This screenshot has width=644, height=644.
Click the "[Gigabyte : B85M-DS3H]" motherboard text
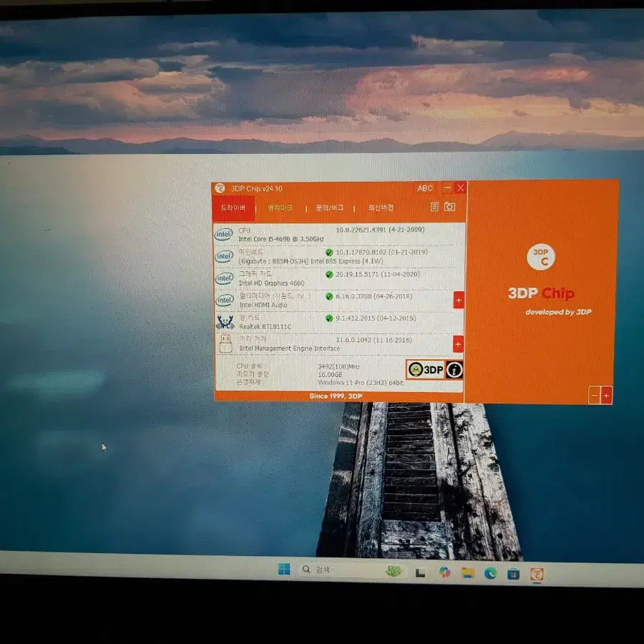point(273,261)
